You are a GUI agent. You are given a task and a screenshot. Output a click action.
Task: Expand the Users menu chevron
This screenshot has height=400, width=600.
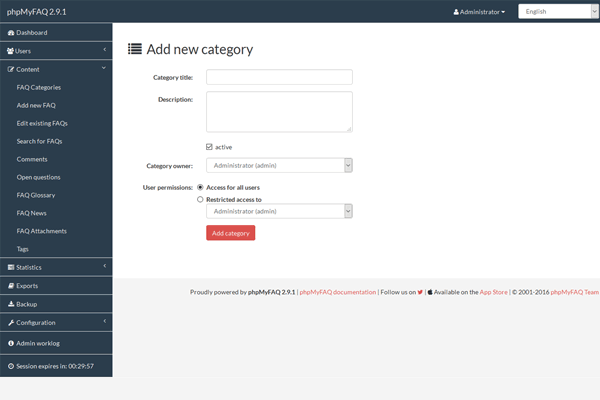point(104,50)
